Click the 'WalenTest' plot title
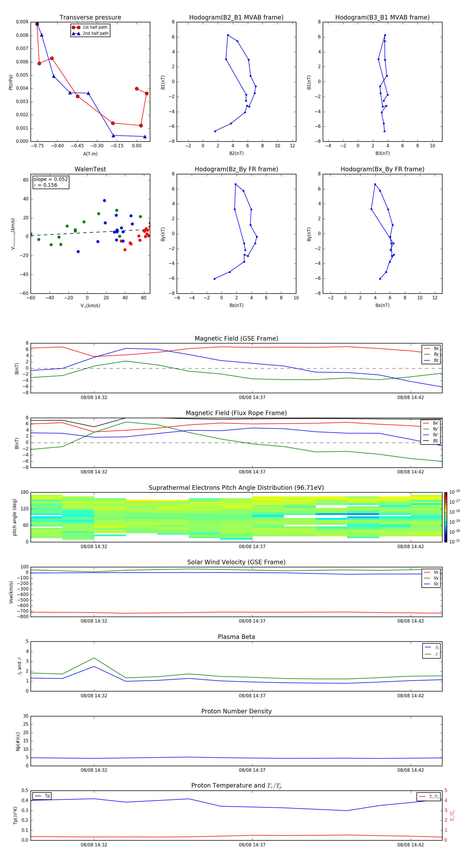 (x=90, y=169)
